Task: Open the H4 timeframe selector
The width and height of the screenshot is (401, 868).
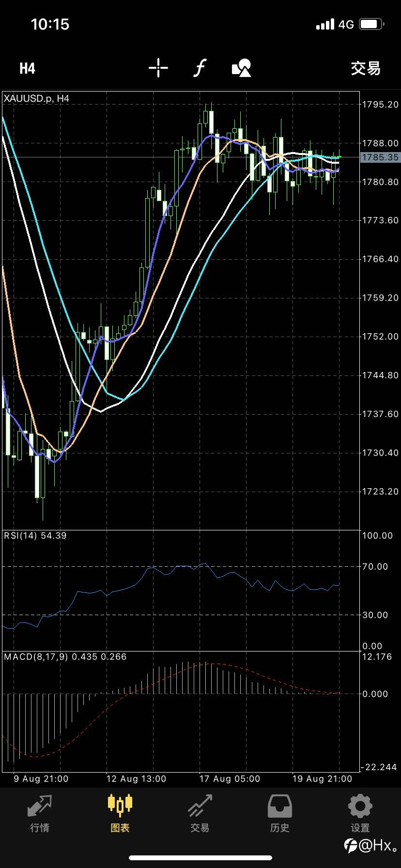Action: point(27,68)
